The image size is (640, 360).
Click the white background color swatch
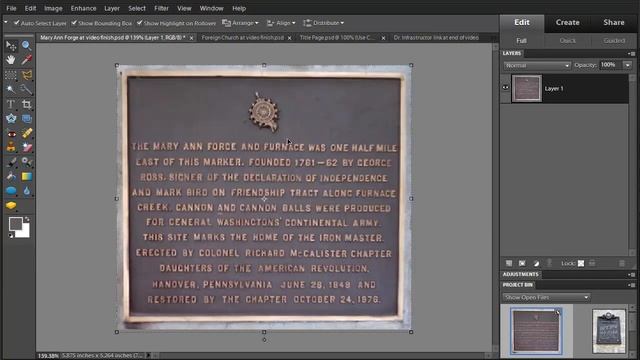coord(25,233)
